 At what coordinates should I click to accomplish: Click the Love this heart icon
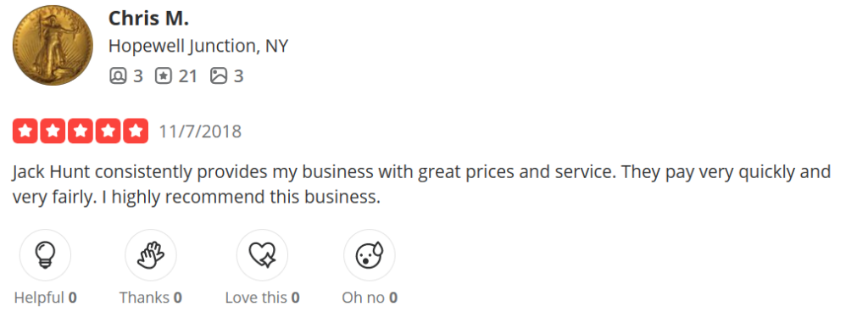tap(262, 255)
